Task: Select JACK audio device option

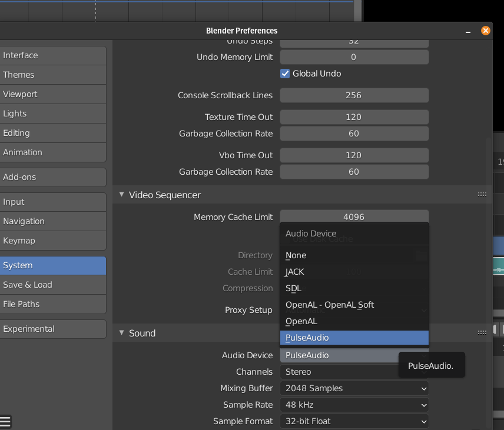Action: pos(354,272)
